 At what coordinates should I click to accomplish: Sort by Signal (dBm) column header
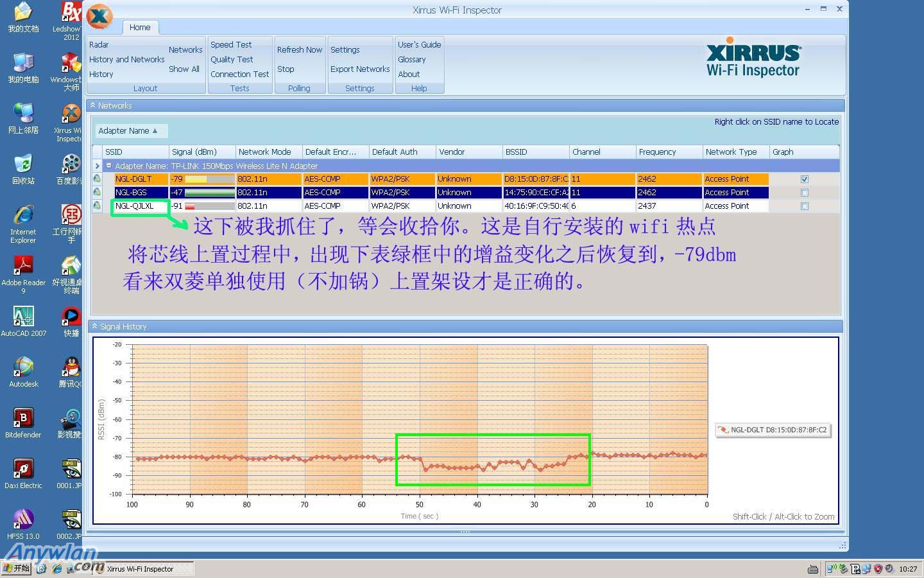pyautogui.click(x=202, y=152)
